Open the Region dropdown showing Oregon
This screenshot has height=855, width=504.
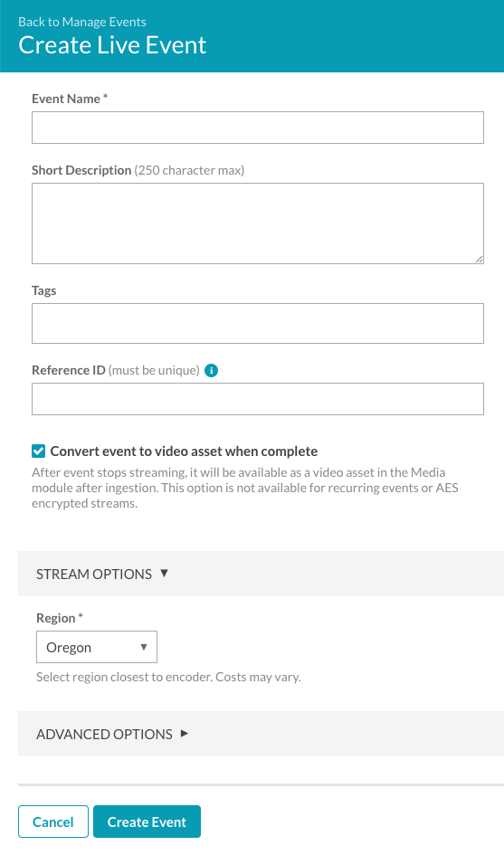pos(97,647)
